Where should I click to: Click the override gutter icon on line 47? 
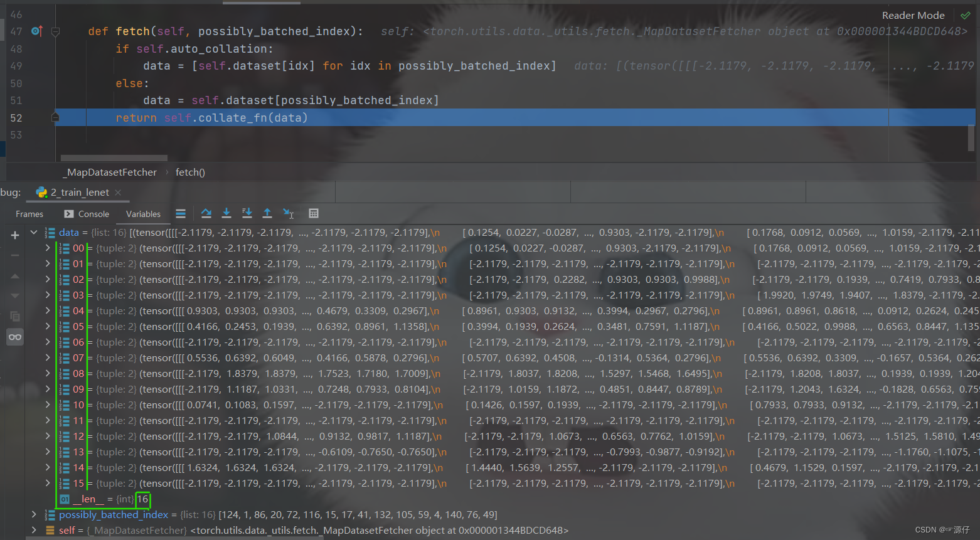tap(36, 31)
